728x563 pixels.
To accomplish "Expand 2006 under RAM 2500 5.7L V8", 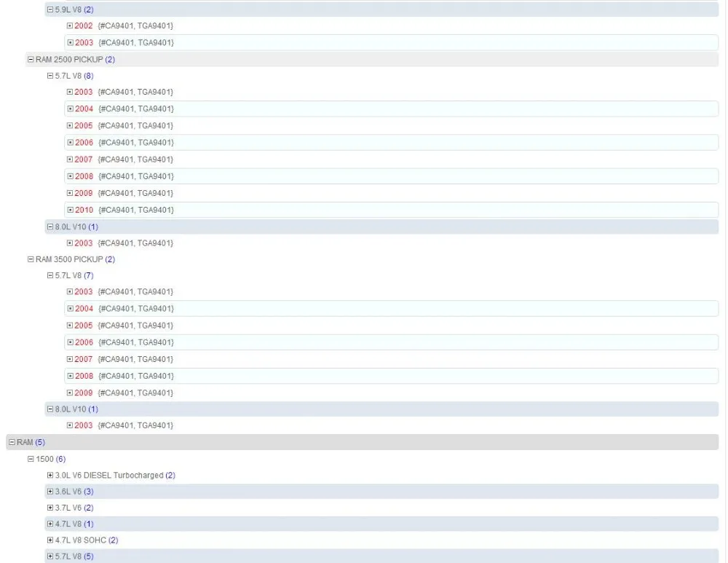I will pos(70,143).
